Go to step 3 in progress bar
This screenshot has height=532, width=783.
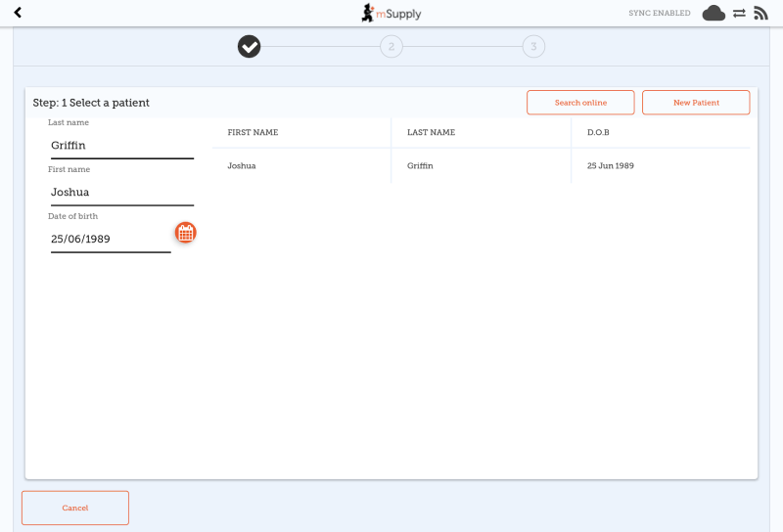[532, 46]
